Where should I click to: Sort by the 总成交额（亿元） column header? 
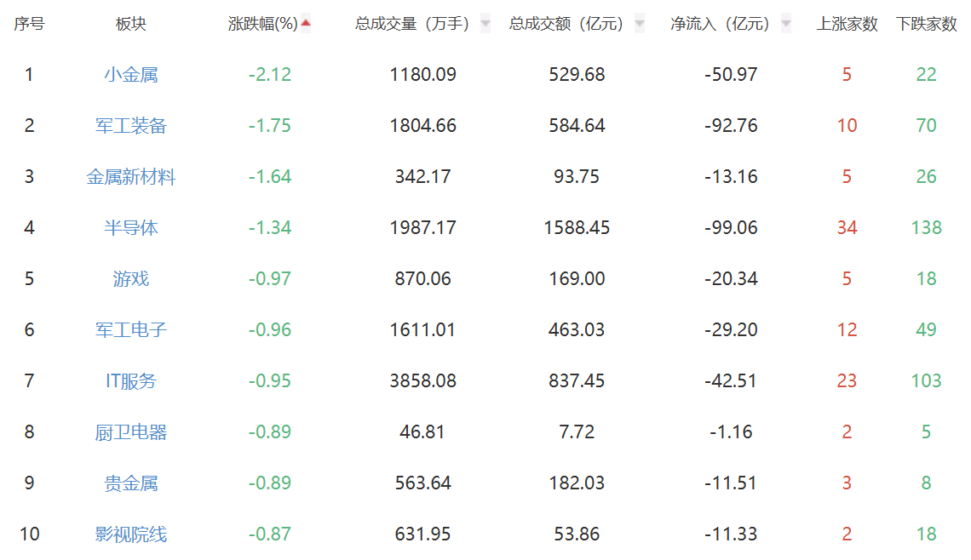[x=568, y=24]
